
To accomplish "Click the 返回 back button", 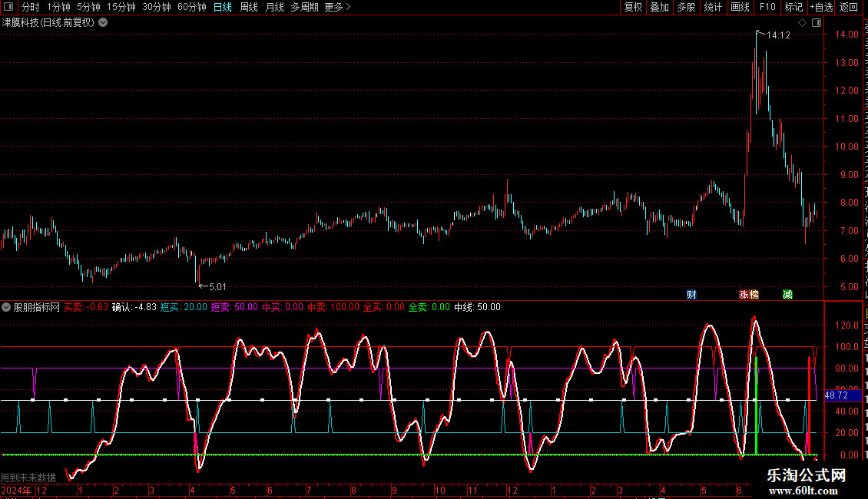I will 849,7.
